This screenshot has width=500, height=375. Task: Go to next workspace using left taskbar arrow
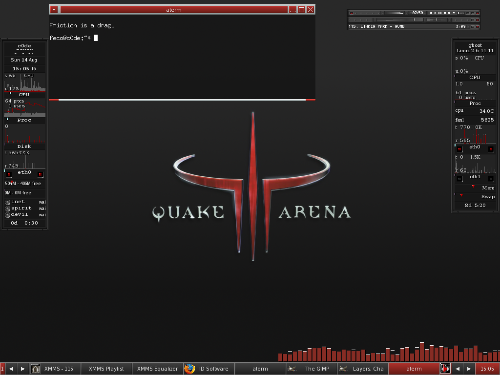(x=23, y=369)
